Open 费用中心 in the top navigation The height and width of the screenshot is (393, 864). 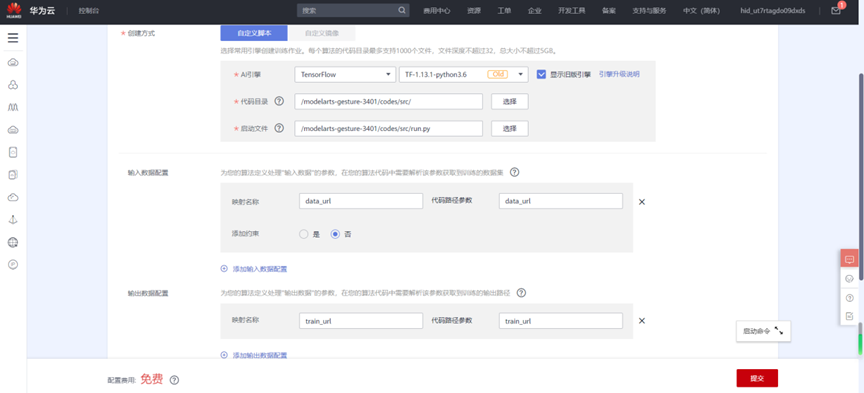(x=437, y=10)
